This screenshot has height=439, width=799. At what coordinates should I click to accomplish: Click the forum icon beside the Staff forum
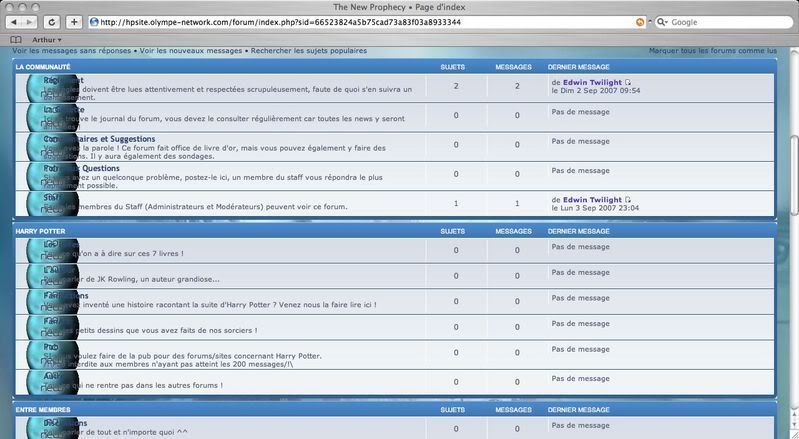tap(52, 205)
